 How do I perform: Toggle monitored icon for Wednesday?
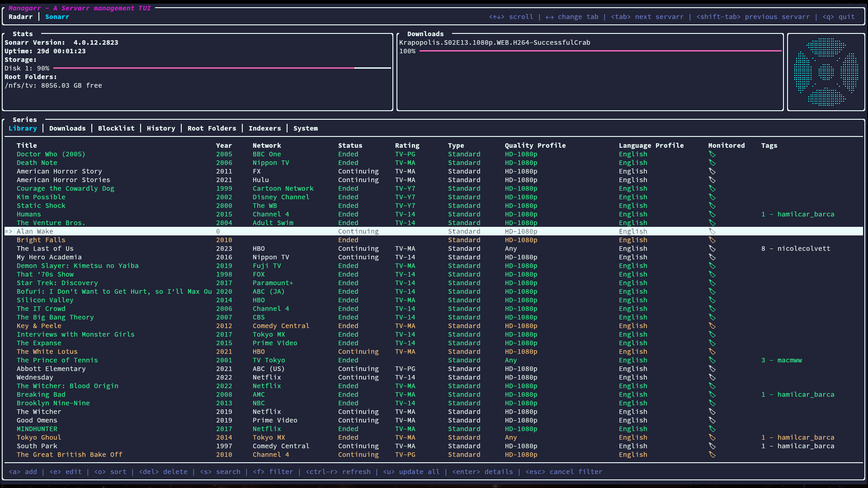pos(712,377)
